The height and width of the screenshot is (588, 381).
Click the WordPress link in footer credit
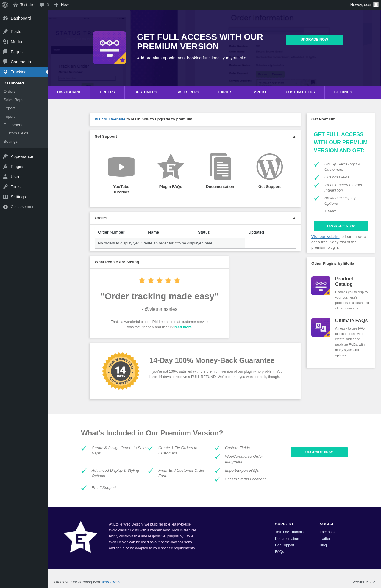click(111, 582)
